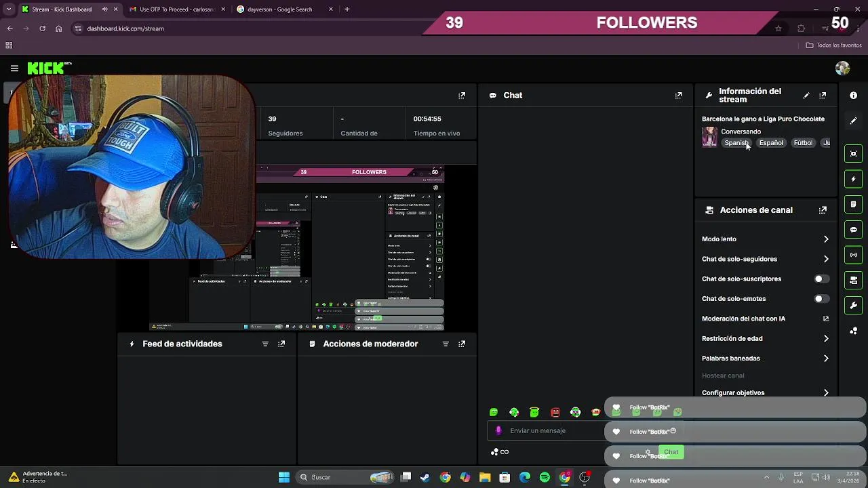Click the Español tag
868x488 pixels.
tap(771, 143)
